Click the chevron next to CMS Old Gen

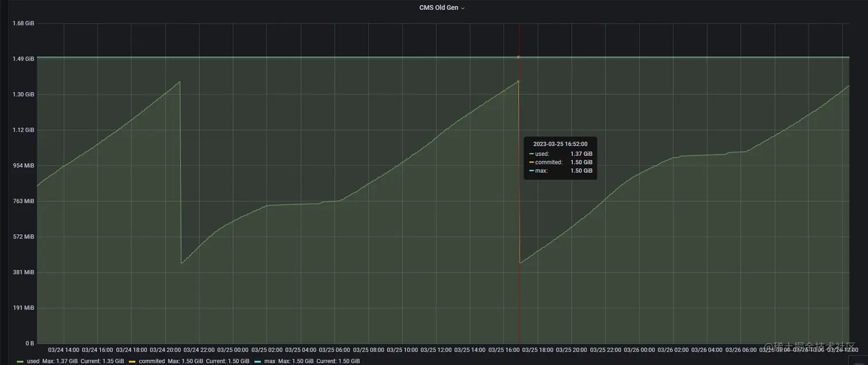[463, 9]
